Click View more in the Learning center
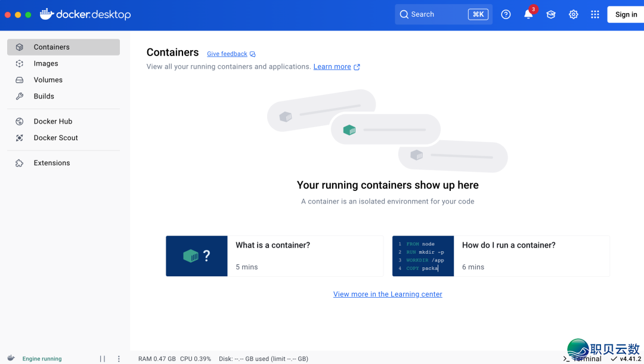This screenshot has height=364, width=644. (x=388, y=294)
